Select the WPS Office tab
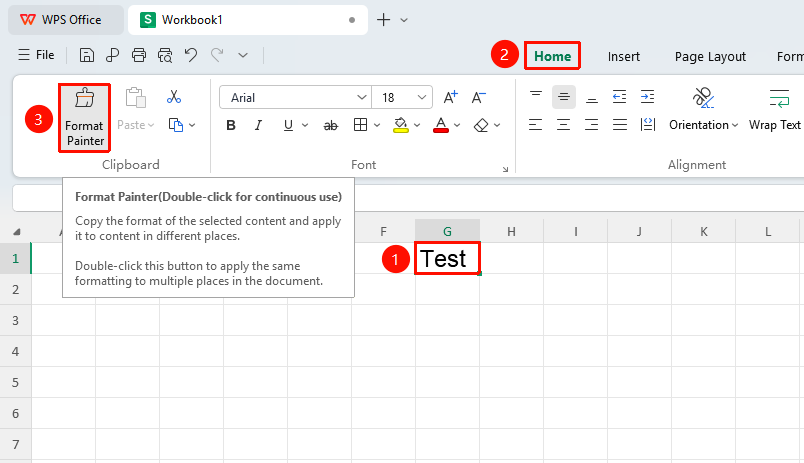The height and width of the screenshot is (463, 804). pos(66,20)
